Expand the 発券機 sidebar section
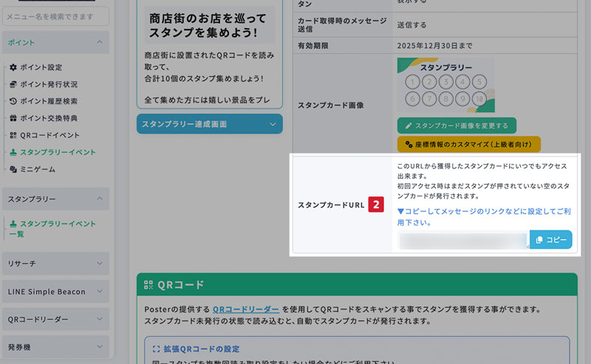The width and height of the screenshot is (591, 364). click(99, 346)
